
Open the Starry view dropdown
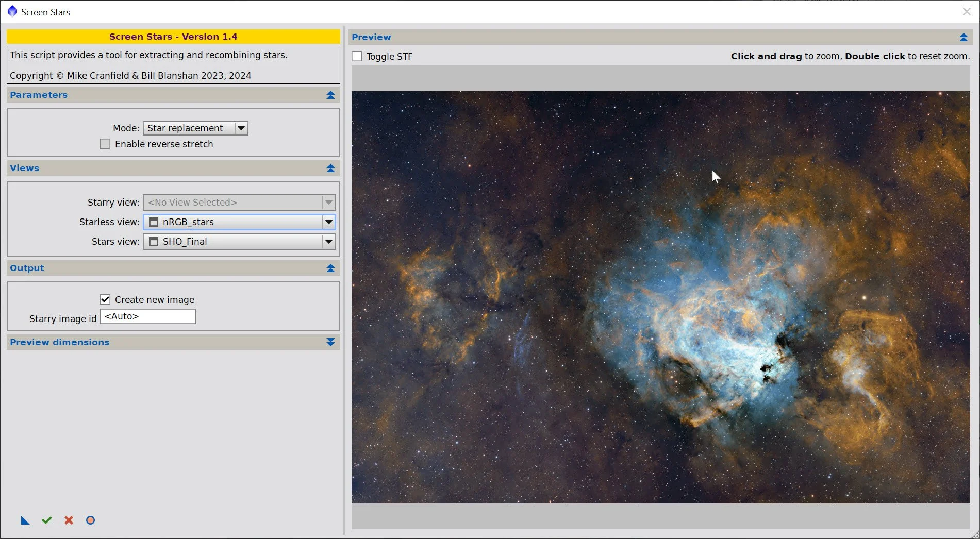click(239, 203)
